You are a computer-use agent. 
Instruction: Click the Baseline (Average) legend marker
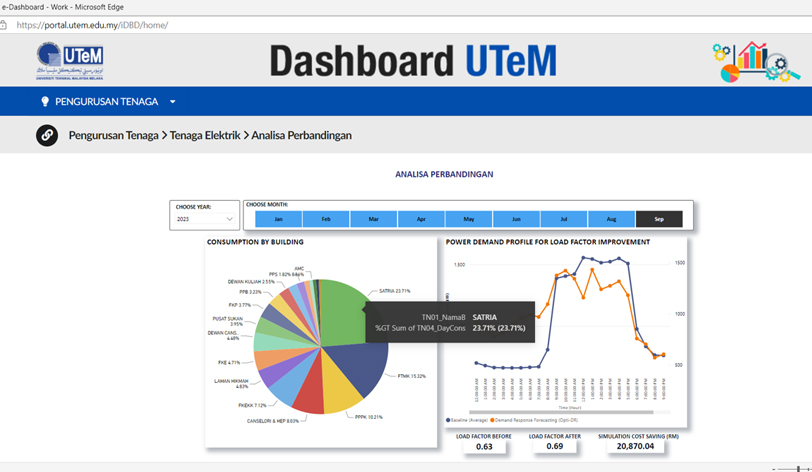[x=449, y=421]
